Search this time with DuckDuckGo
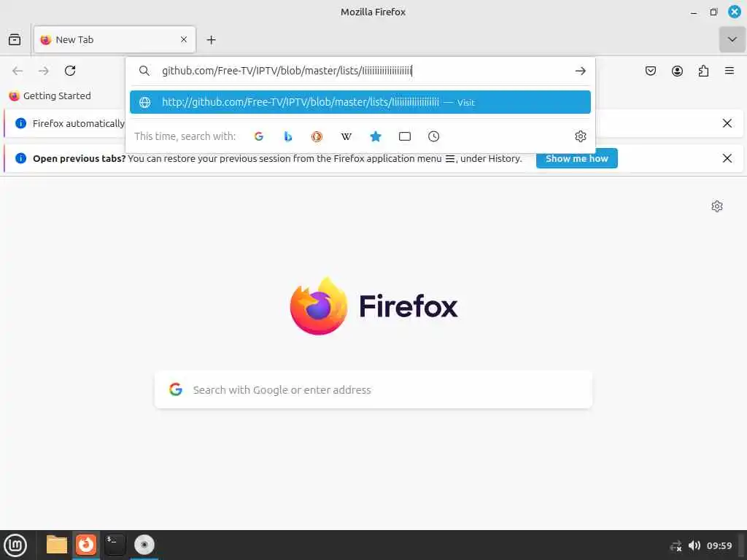 tap(317, 136)
